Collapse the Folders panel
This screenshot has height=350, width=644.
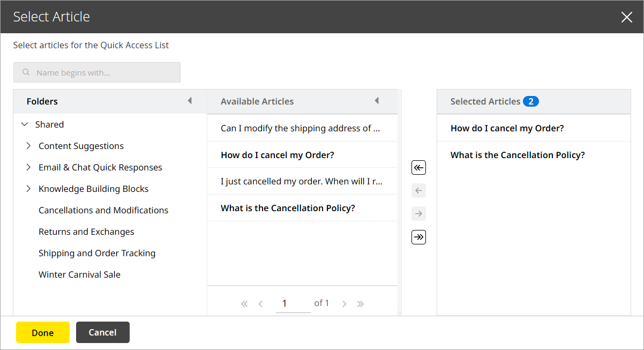tap(190, 101)
